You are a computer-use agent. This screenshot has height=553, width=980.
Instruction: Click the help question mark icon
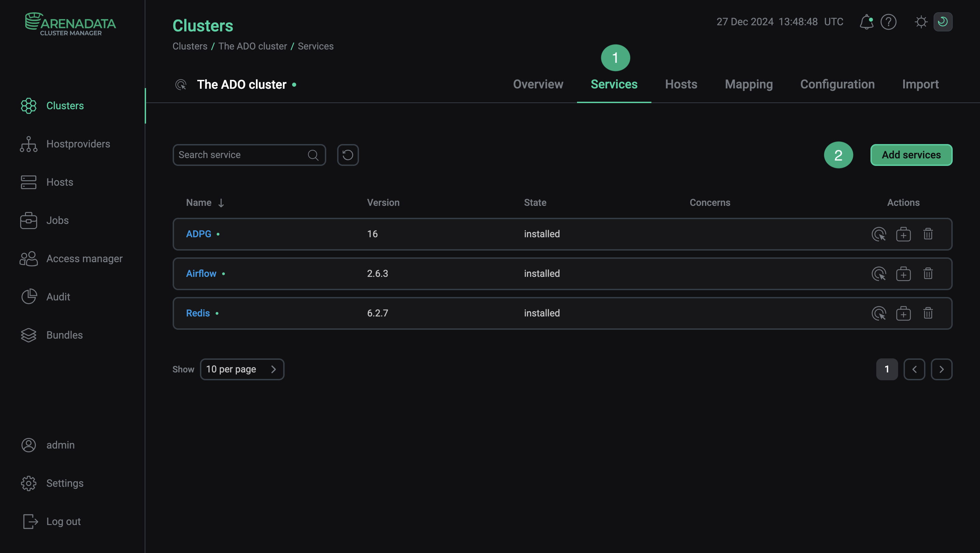[x=888, y=22]
